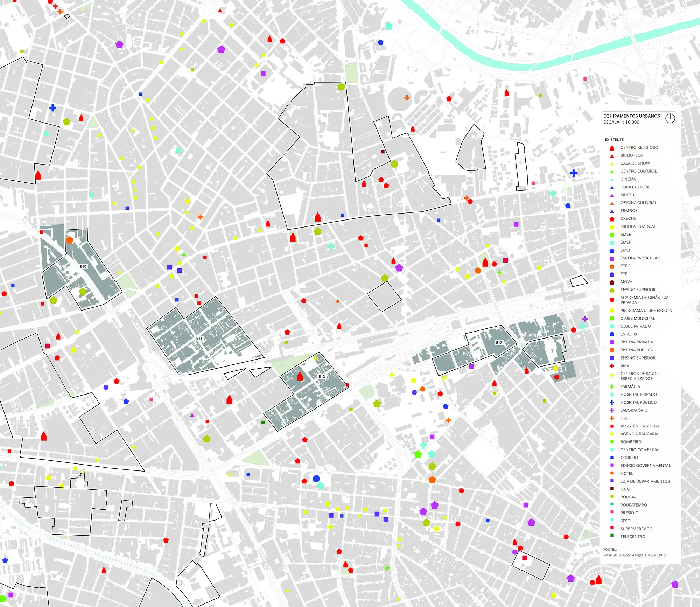Click the green cross Farmácia legend symbol
700x607 pixels.
(x=612, y=386)
